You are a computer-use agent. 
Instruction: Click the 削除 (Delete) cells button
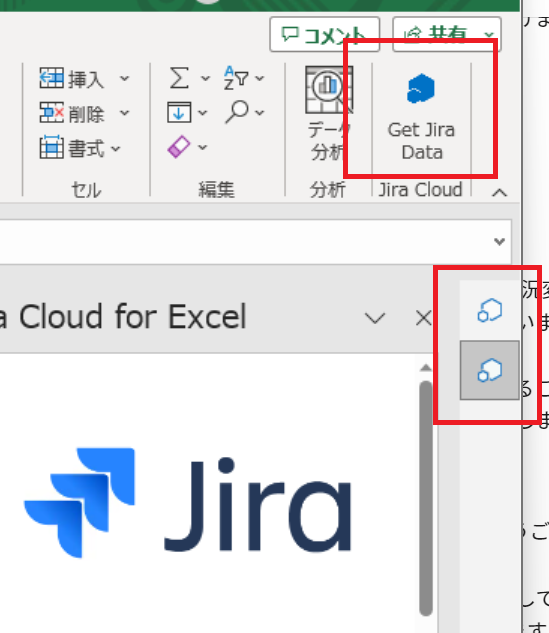coord(72,113)
